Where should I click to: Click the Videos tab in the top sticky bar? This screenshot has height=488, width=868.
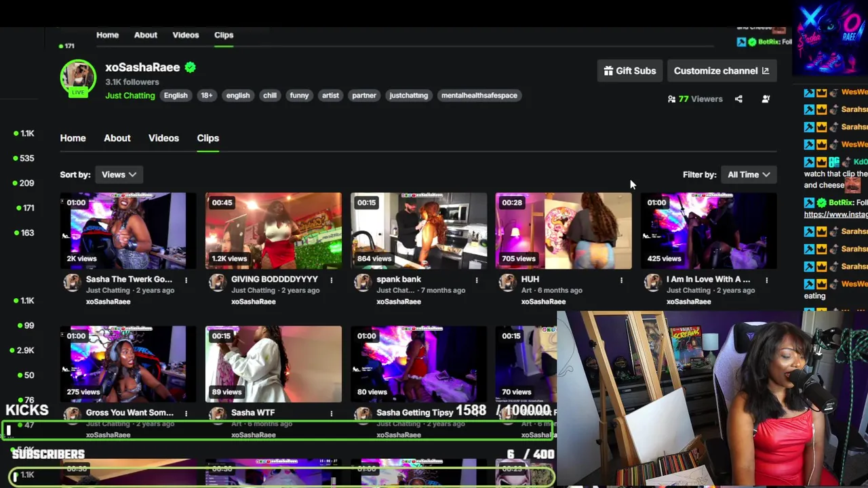185,35
